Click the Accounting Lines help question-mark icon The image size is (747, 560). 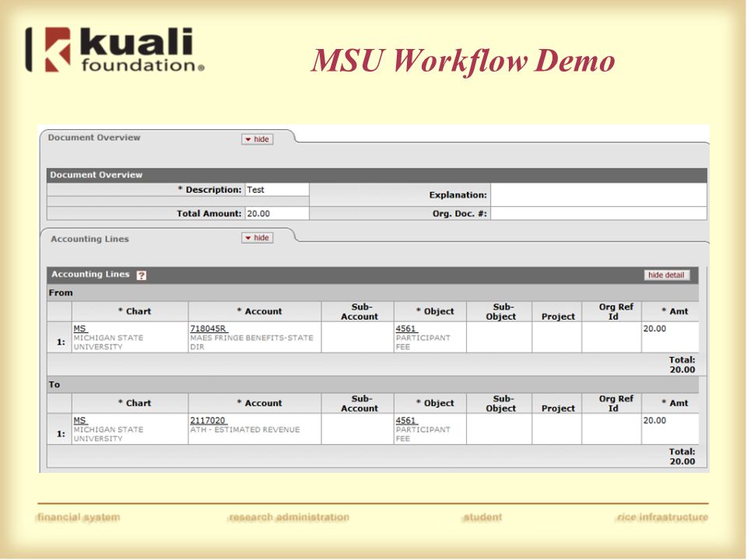(x=142, y=275)
